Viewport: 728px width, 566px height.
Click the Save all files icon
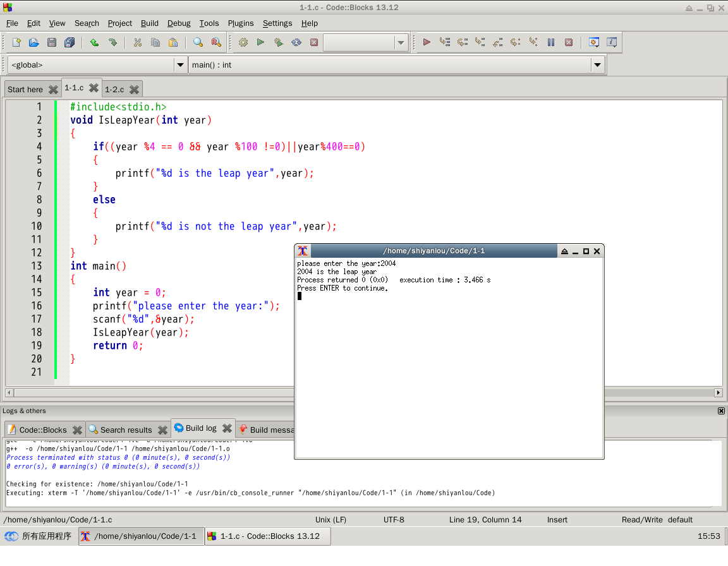tap(70, 42)
